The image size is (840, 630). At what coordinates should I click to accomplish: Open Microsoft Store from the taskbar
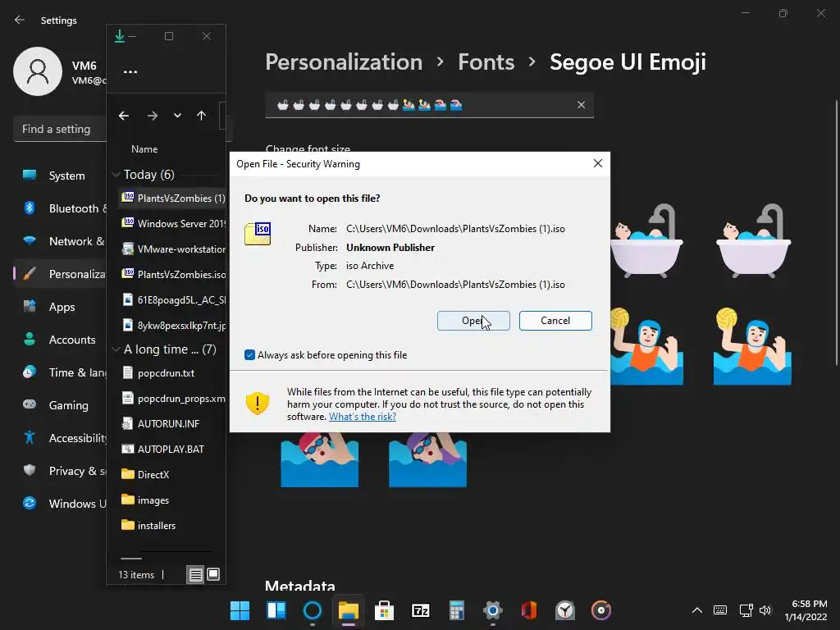coord(384,610)
